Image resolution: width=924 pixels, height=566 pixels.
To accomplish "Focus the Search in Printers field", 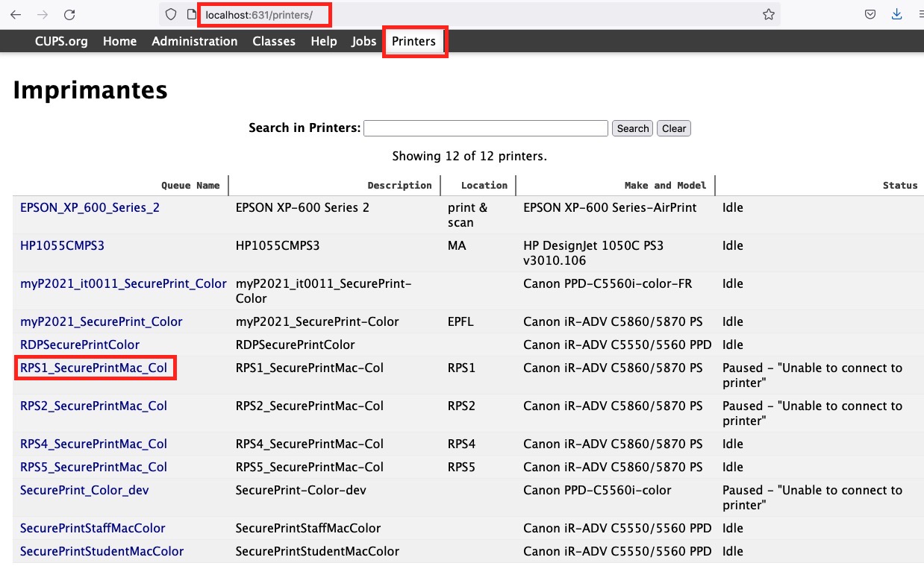I will [485, 128].
